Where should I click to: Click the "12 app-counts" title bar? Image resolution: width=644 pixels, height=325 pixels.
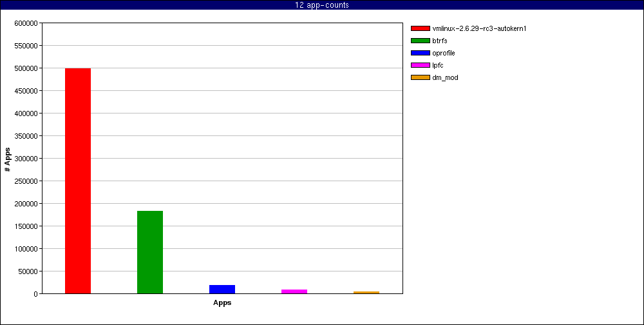coord(322,5)
